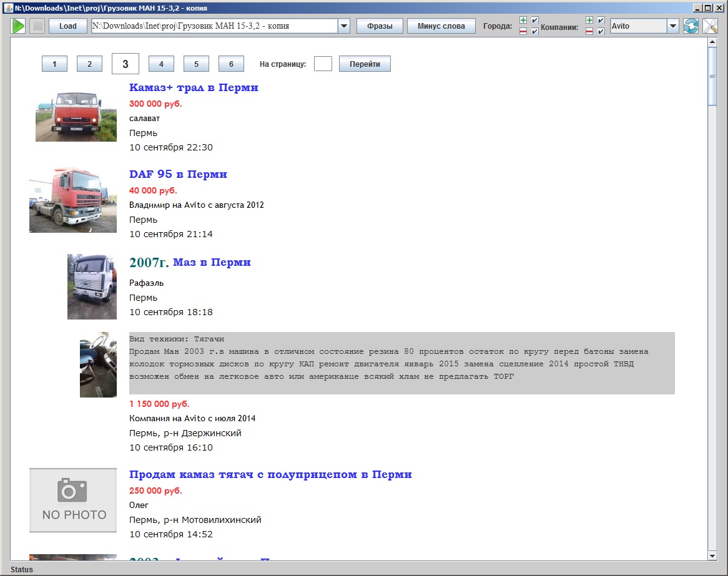This screenshot has height=576, width=728.
Task: Click the white Маз truck thumbnail
Action: point(92,286)
